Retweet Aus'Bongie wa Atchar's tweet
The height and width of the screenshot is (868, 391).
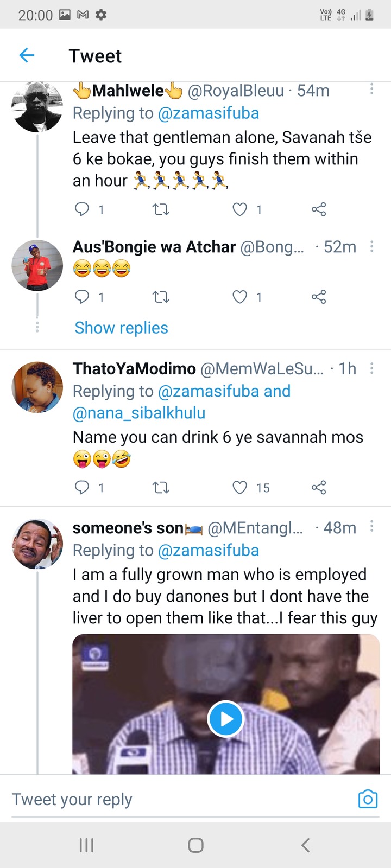tap(161, 297)
